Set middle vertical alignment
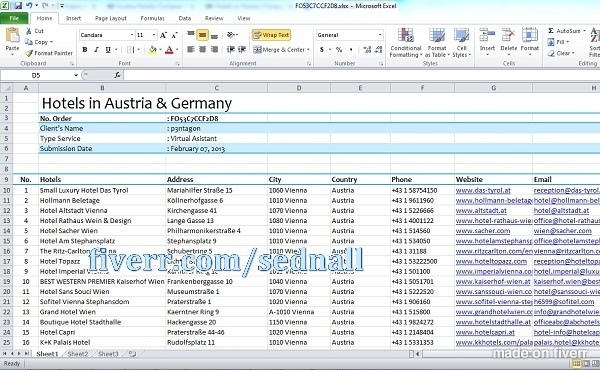Image resolution: width=600 pixels, height=370 pixels. tap(202, 35)
